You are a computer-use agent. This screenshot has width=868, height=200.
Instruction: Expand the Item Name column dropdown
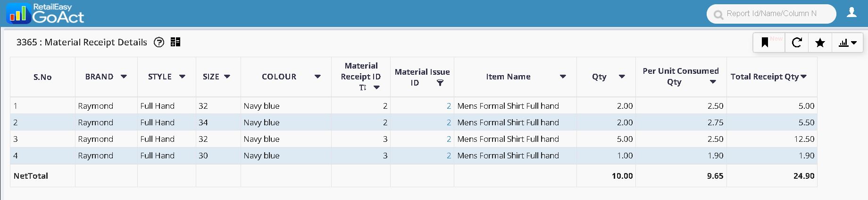(x=563, y=77)
